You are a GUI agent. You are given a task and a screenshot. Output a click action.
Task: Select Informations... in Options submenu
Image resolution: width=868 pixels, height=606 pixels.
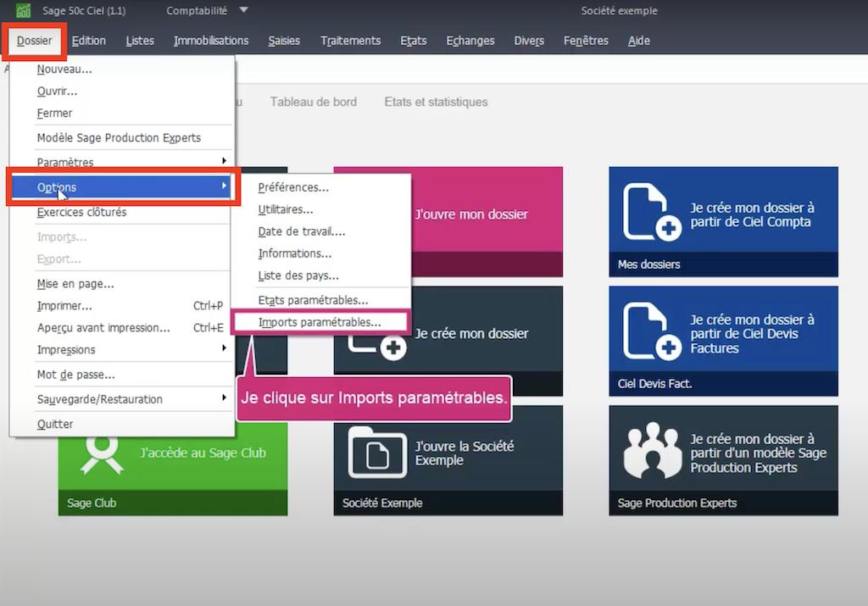[x=321, y=253]
